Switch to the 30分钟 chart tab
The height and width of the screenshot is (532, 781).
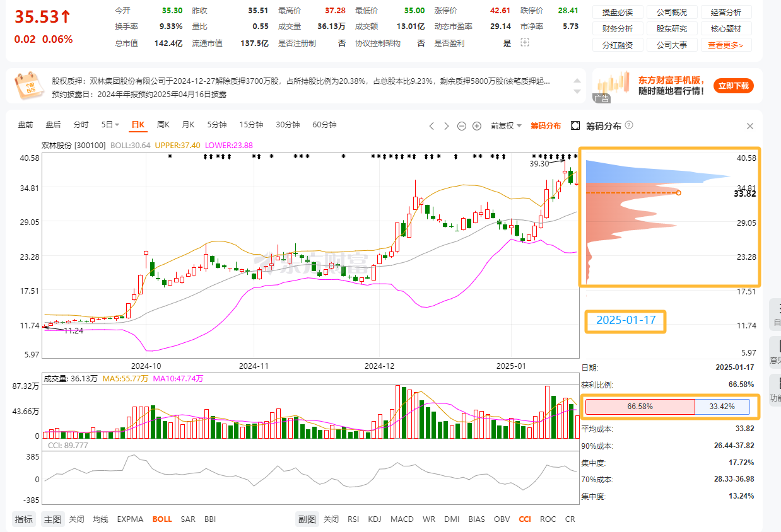[288, 125]
